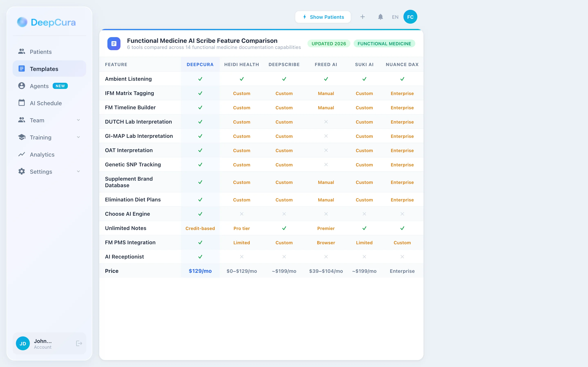The height and width of the screenshot is (367, 588).
Task: Click the logout icon beside John account
Action: point(79,343)
